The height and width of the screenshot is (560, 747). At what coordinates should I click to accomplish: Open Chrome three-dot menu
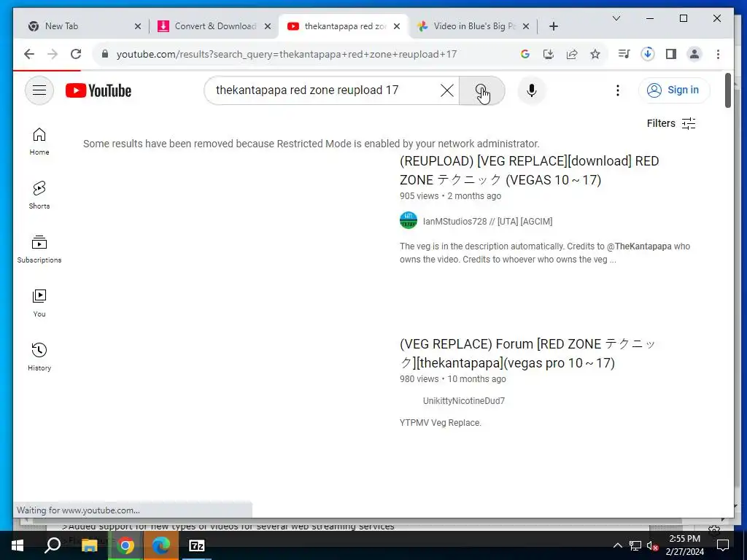click(718, 54)
